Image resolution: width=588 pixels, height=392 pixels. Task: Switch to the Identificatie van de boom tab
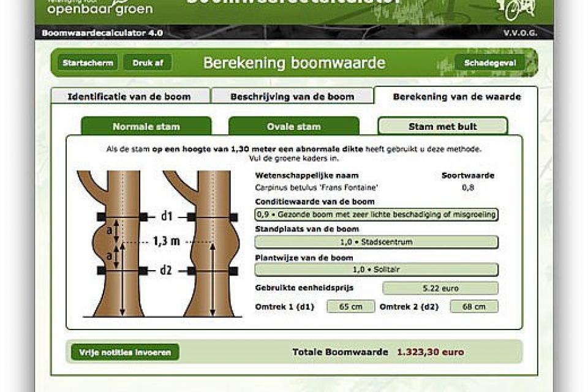pos(130,96)
